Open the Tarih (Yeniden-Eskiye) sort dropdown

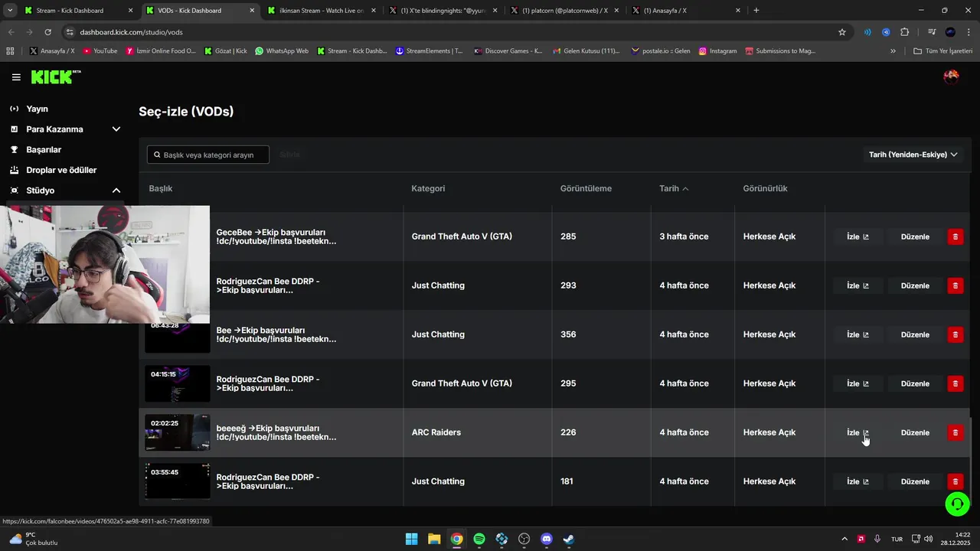point(913,155)
